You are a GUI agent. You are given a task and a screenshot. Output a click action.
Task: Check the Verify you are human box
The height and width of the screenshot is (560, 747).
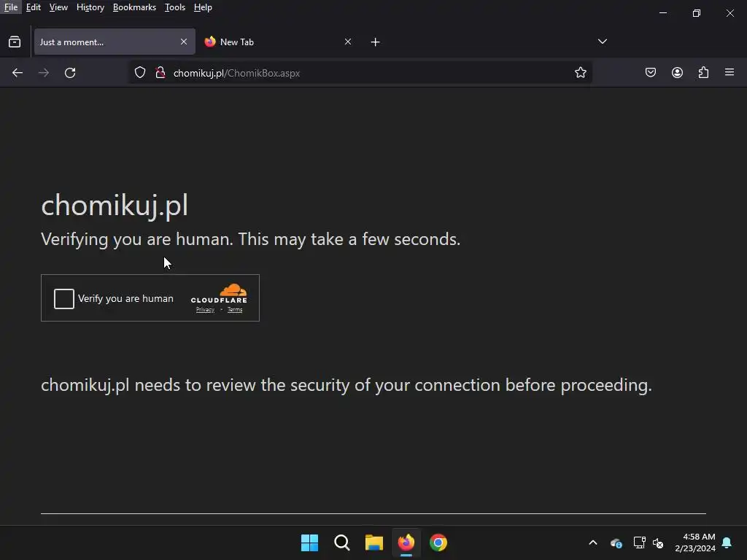[64, 299]
